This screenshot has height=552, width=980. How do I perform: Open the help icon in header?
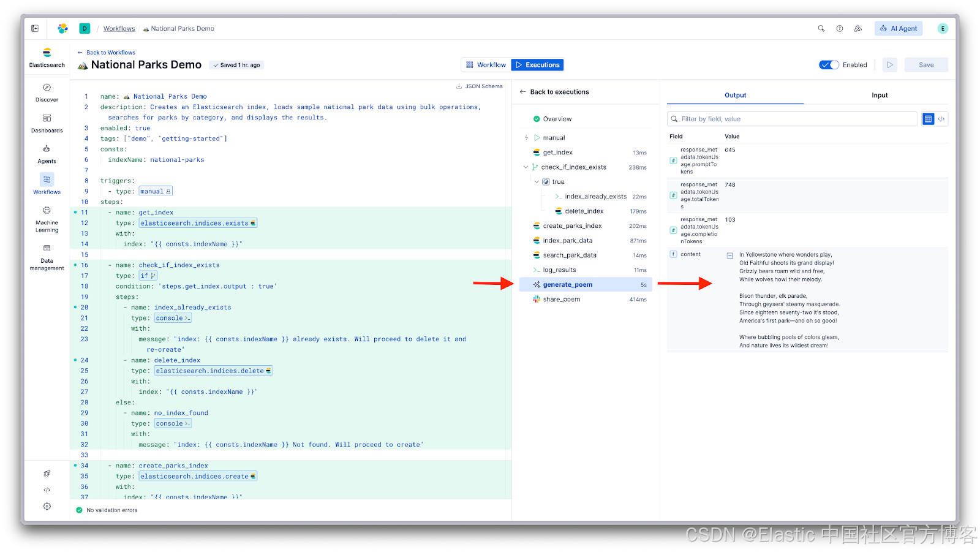(x=840, y=28)
